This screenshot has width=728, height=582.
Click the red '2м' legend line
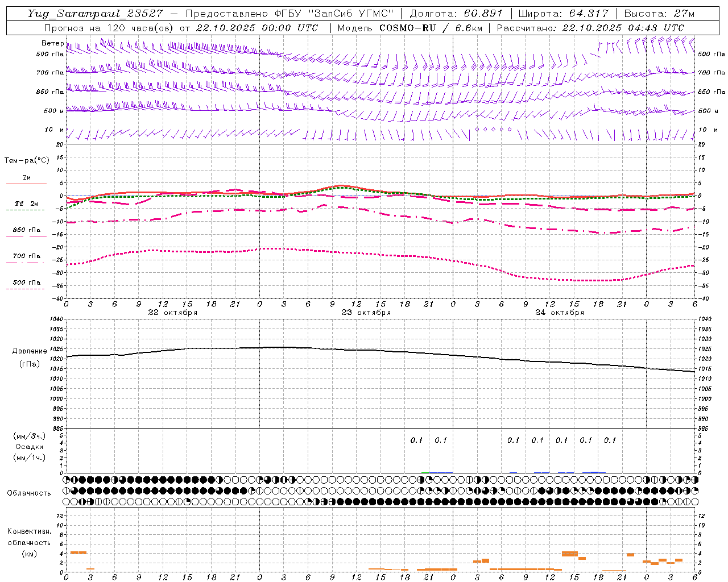click(27, 184)
